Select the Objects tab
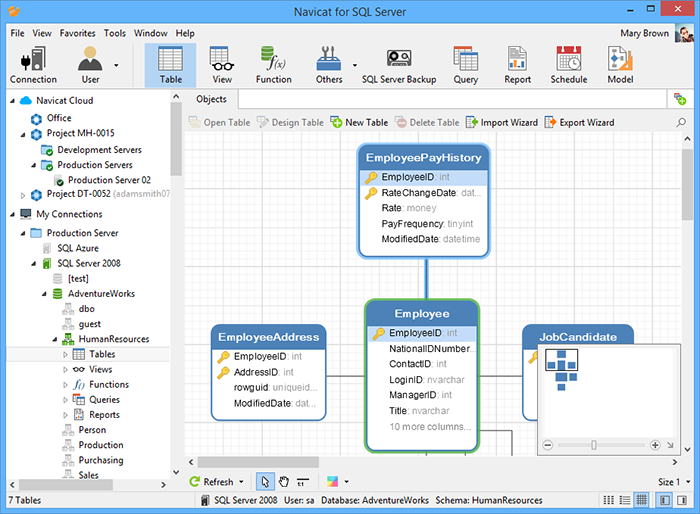Viewport: 700px width, 514px height. click(x=211, y=99)
